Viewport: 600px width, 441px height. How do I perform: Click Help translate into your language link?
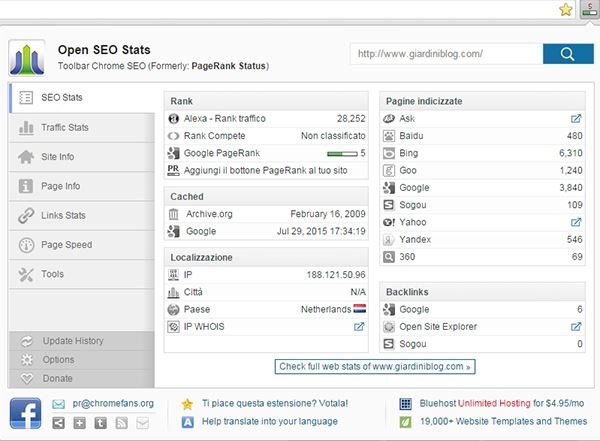click(x=270, y=421)
